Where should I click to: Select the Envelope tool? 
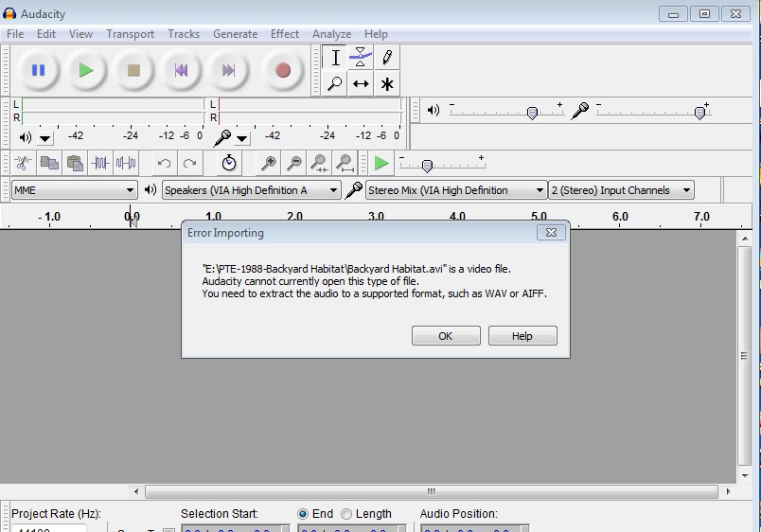click(x=361, y=58)
